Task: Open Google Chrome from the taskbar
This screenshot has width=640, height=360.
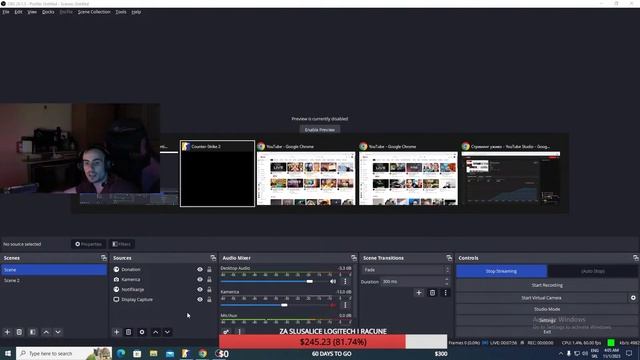Action: [x=202, y=353]
